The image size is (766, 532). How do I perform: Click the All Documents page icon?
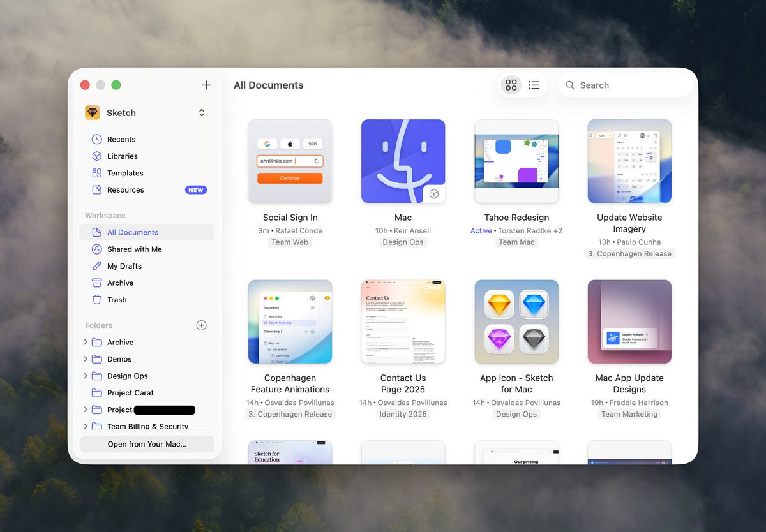[x=96, y=232]
